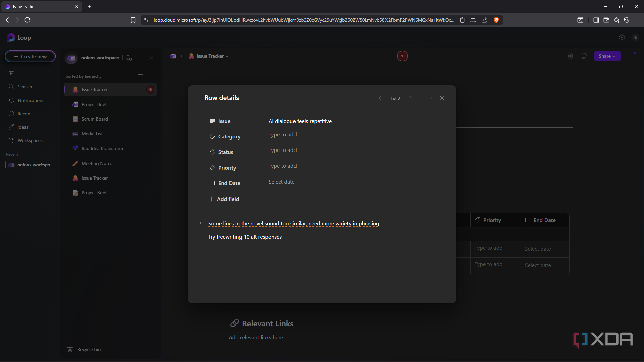Click the workspace members icon

[129, 58]
